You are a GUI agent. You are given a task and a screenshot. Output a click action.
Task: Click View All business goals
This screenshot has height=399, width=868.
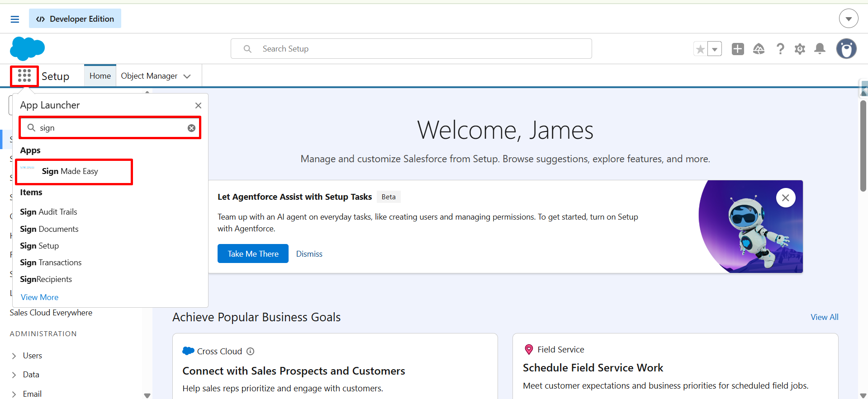pos(824,317)
